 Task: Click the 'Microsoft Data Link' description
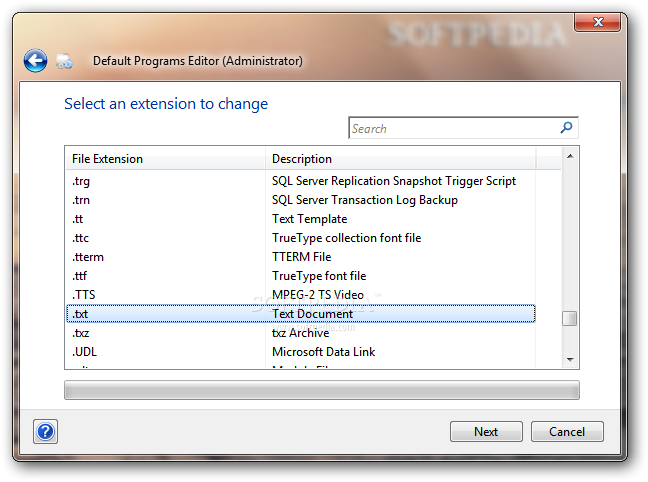324,352
